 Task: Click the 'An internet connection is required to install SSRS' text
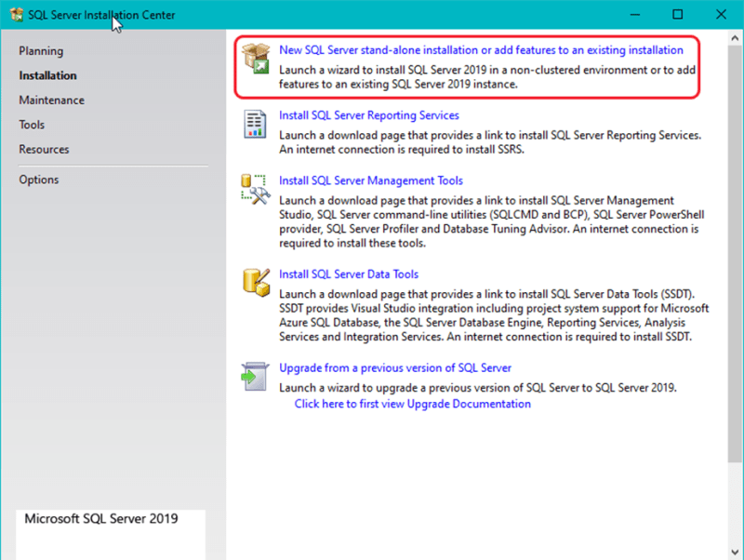click(402, 150)
